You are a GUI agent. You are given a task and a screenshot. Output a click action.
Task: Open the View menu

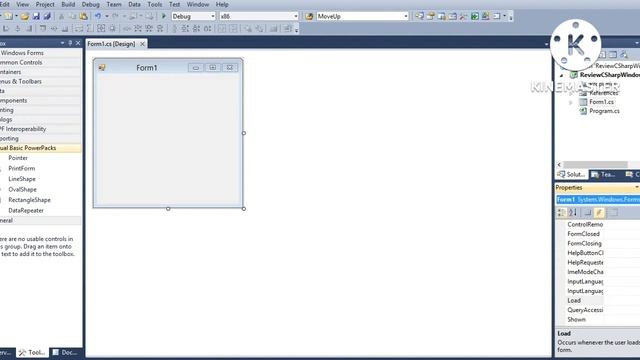[x=22, y=4]
